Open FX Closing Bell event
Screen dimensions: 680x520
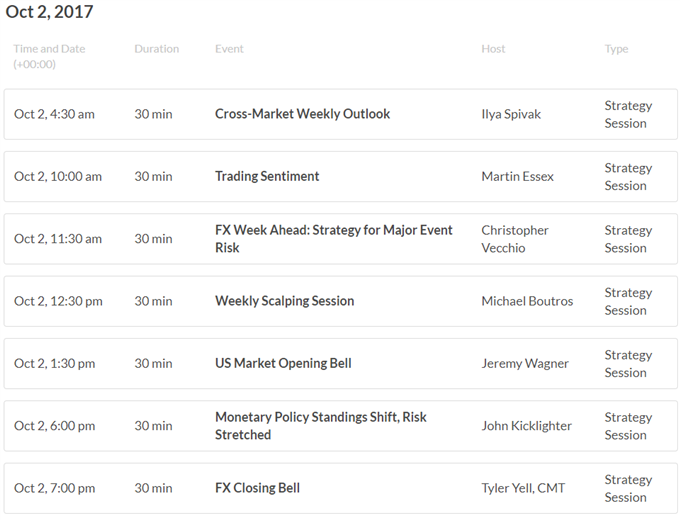pyautogui.click(x=258, y=488)
